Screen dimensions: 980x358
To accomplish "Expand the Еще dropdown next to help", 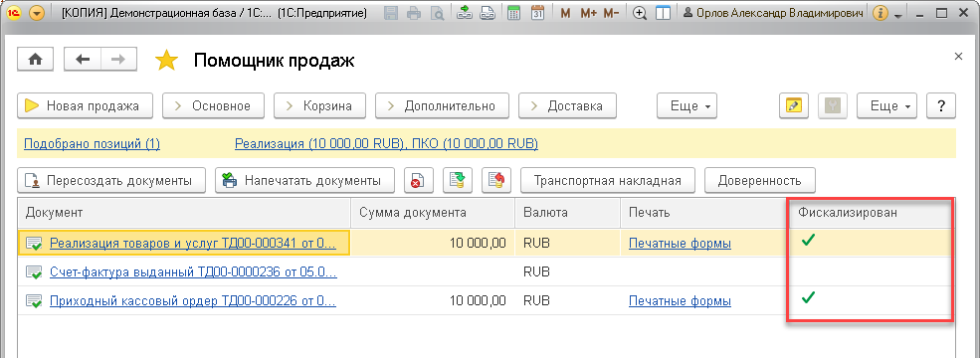I will (886, 106).
